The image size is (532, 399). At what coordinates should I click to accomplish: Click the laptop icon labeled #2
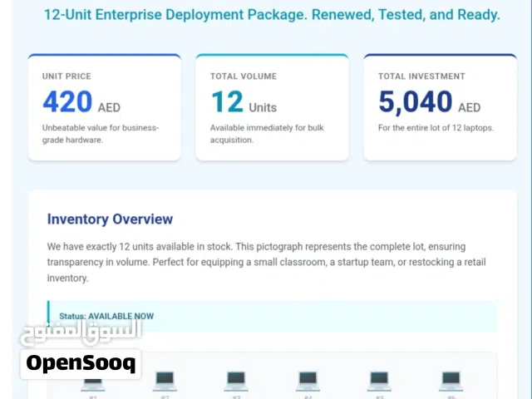[x=164, y=381]
